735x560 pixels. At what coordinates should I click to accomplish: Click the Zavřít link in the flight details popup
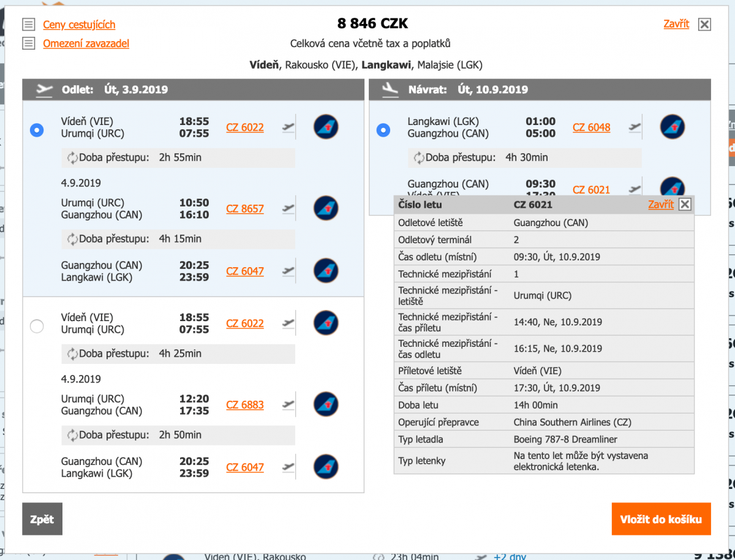[x=660, y=205]
